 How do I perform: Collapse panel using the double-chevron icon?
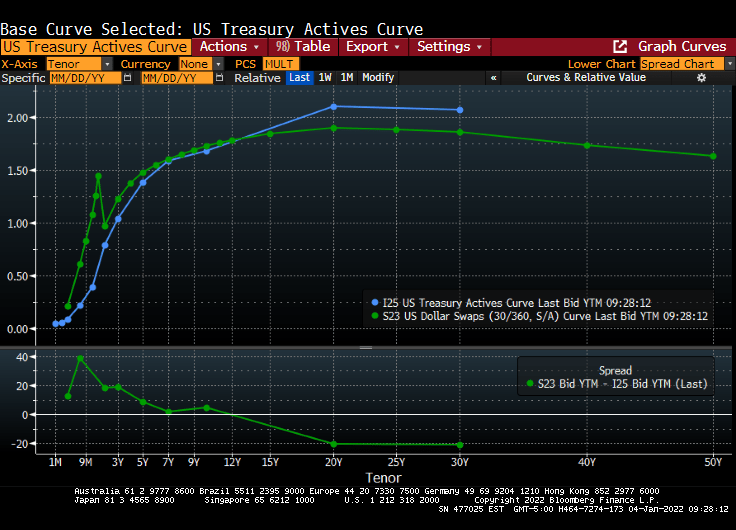tap(494, 78)
